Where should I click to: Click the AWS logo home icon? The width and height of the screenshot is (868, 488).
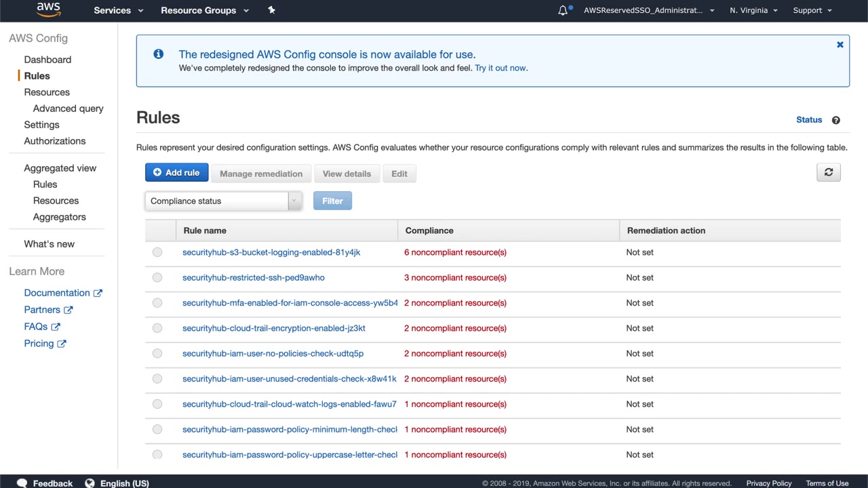pyautogui.click(x=48, y=9)
